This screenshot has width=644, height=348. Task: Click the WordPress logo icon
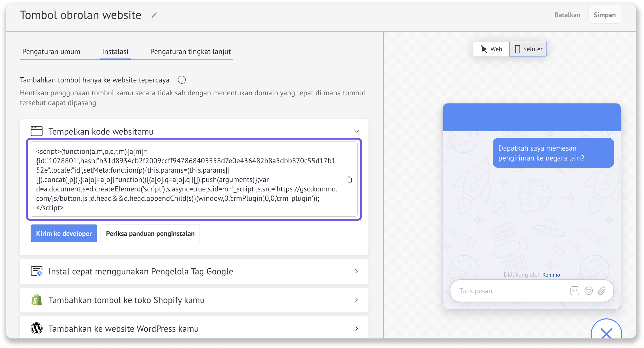[x=37, y=328]
